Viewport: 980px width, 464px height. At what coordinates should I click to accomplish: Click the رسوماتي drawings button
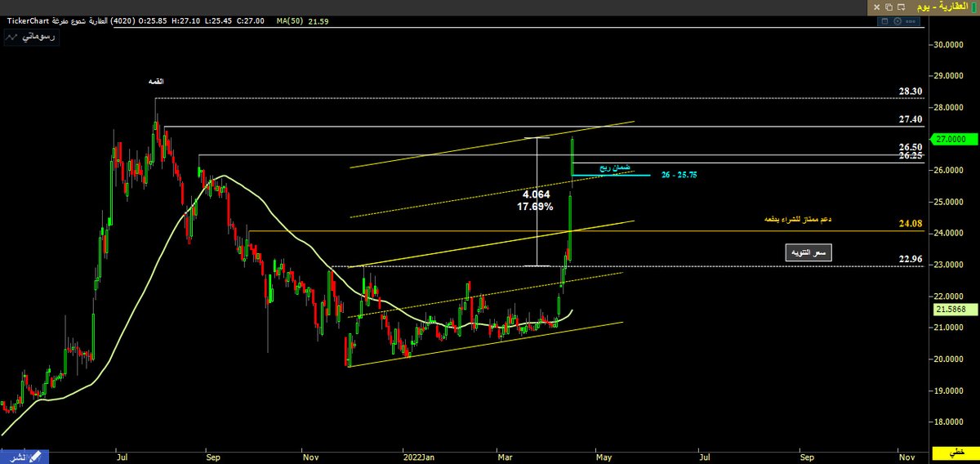coord(30,38)
